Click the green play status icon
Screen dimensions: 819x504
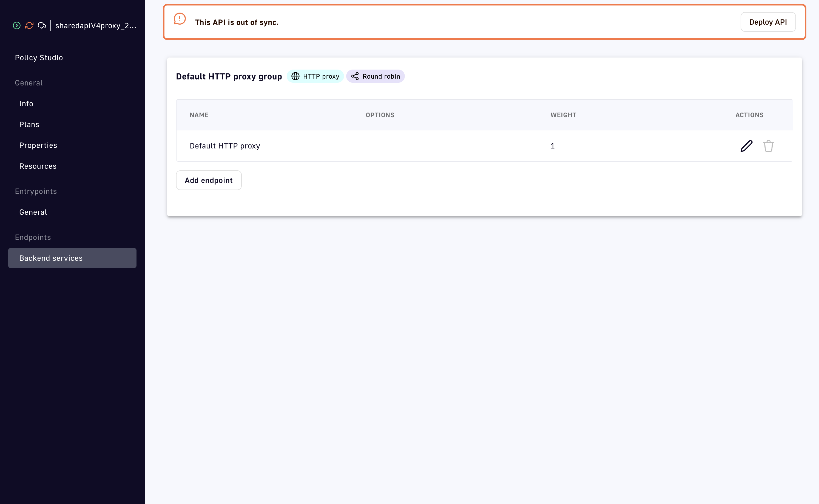pos(17,26)
